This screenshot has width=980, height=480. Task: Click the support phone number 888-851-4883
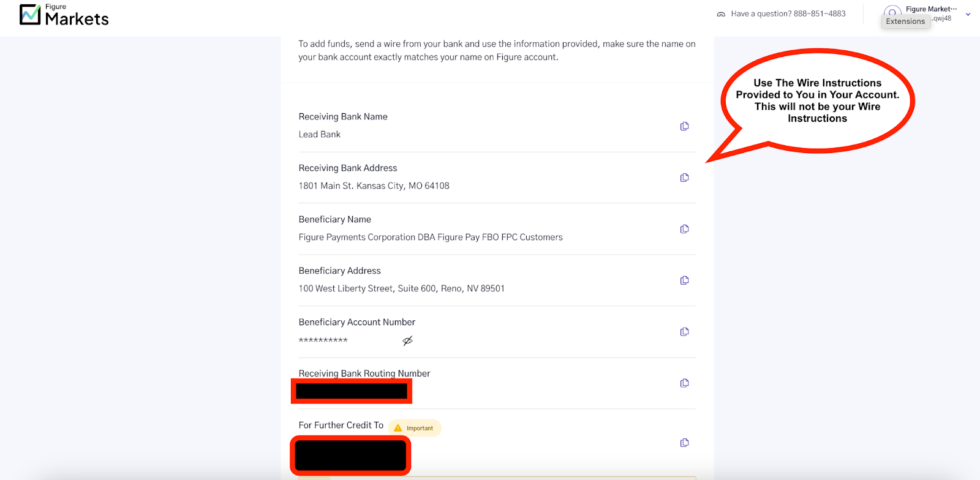(x=820, y=13)
